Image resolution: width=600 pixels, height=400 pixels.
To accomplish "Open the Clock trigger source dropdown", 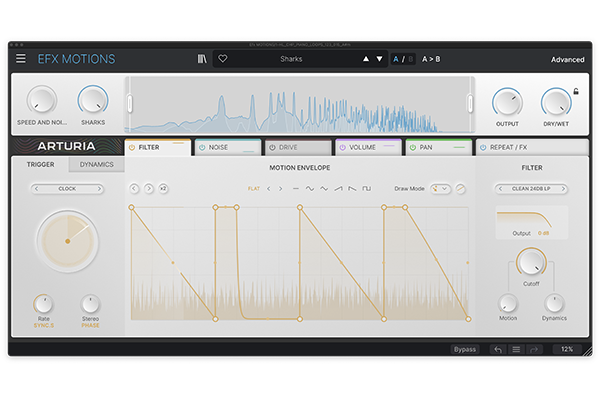I will (67, 188).
